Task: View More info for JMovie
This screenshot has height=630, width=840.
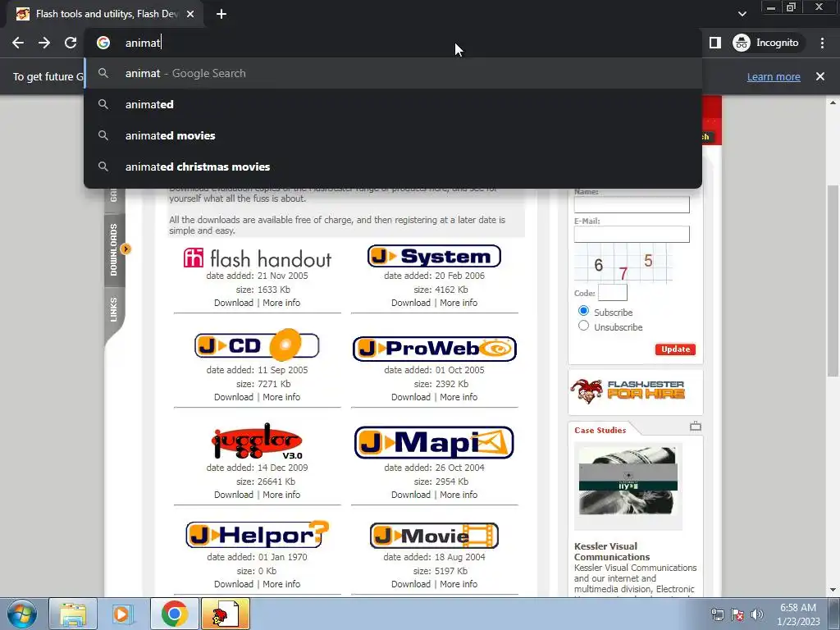Action: point(459,584)
